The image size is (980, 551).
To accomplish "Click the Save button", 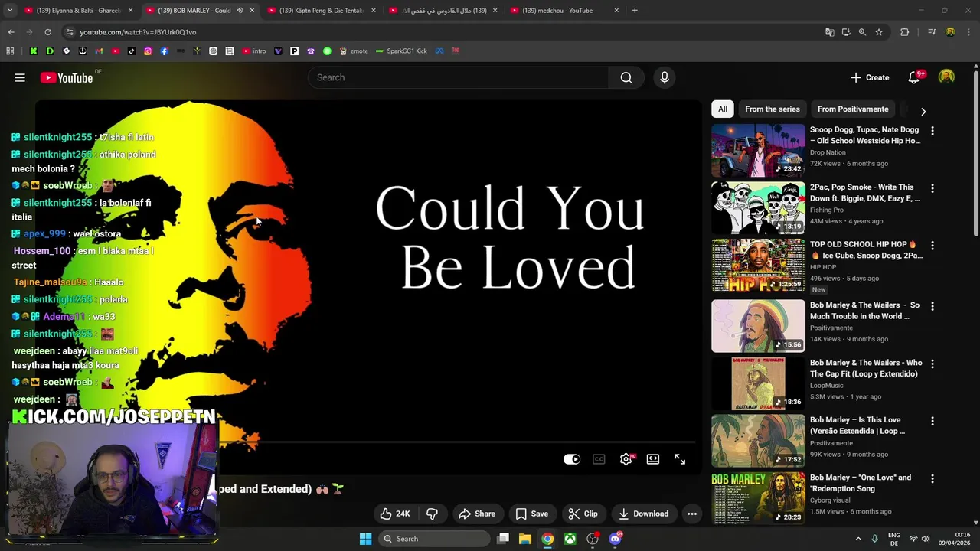I will 531,514.
